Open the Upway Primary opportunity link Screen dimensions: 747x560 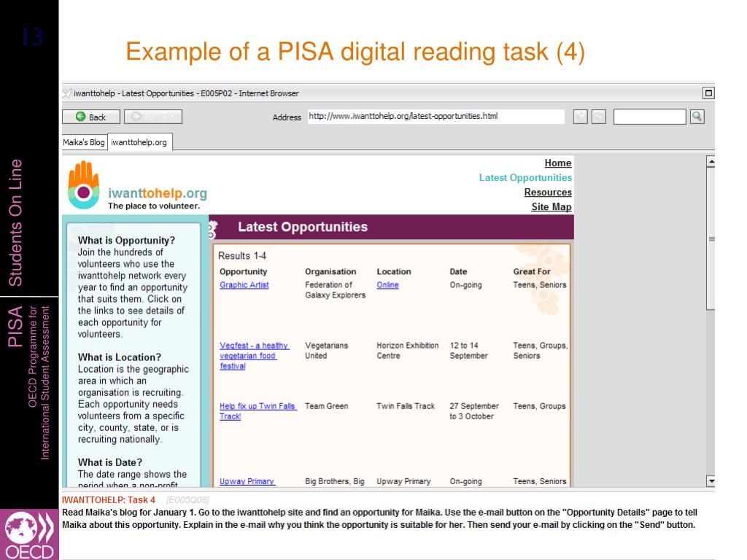tap(247, 481)
